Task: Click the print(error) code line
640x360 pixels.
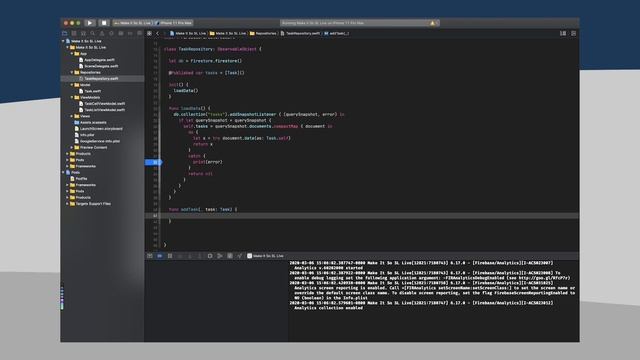Action: [x=207, y=162]
